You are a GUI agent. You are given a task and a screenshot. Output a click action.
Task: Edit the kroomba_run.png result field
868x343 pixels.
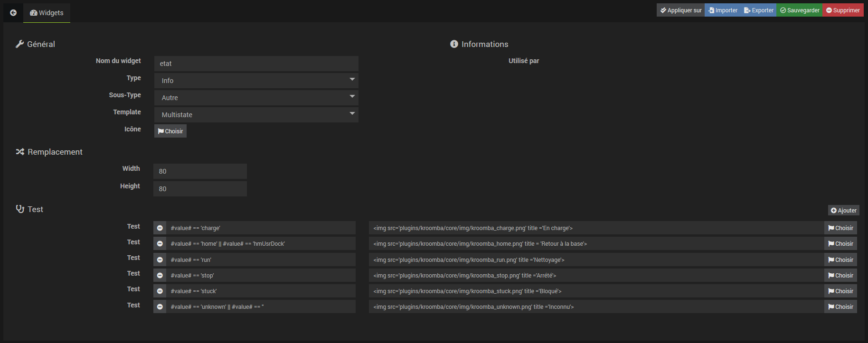pyautogui.click(x=596, y=260)
